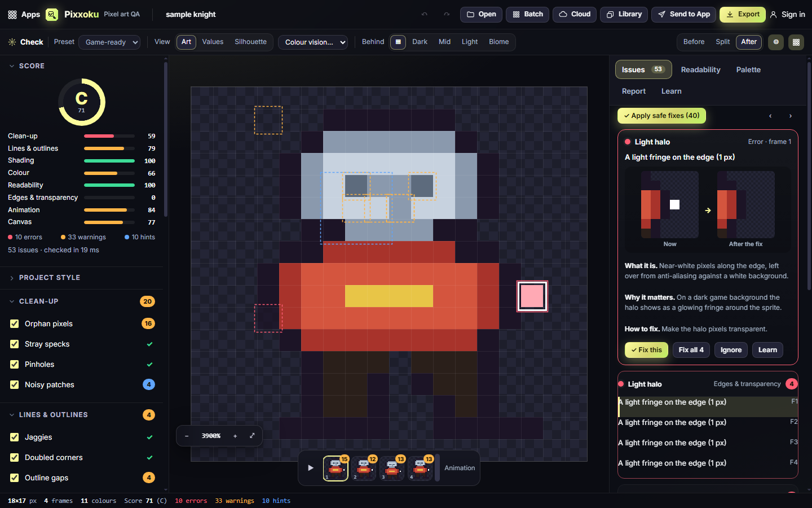Switch to the Palette tab
812x508 pixels.
click(x=748, y=70)
